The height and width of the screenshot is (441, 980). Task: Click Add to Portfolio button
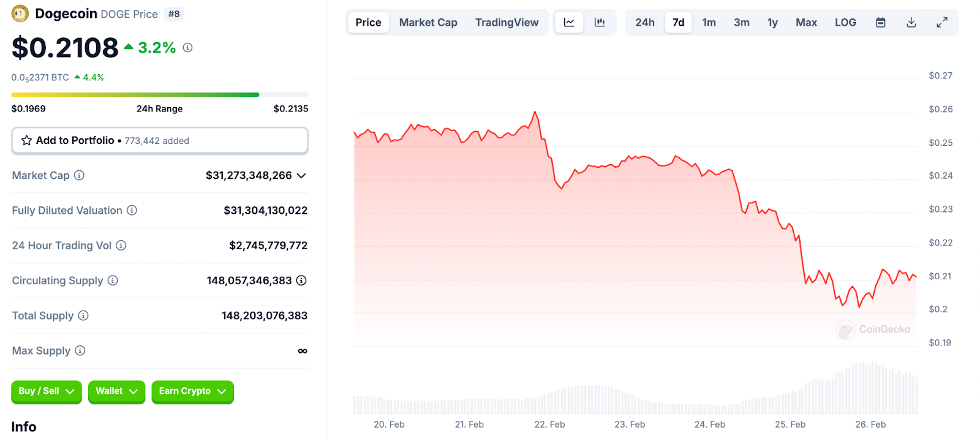[160, 141]
